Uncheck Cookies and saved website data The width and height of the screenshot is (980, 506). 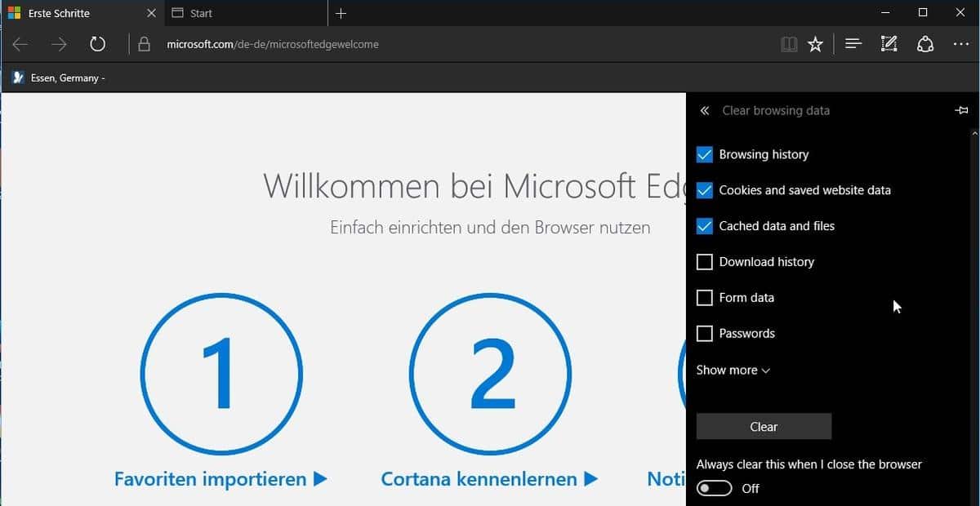pos(704,190)
